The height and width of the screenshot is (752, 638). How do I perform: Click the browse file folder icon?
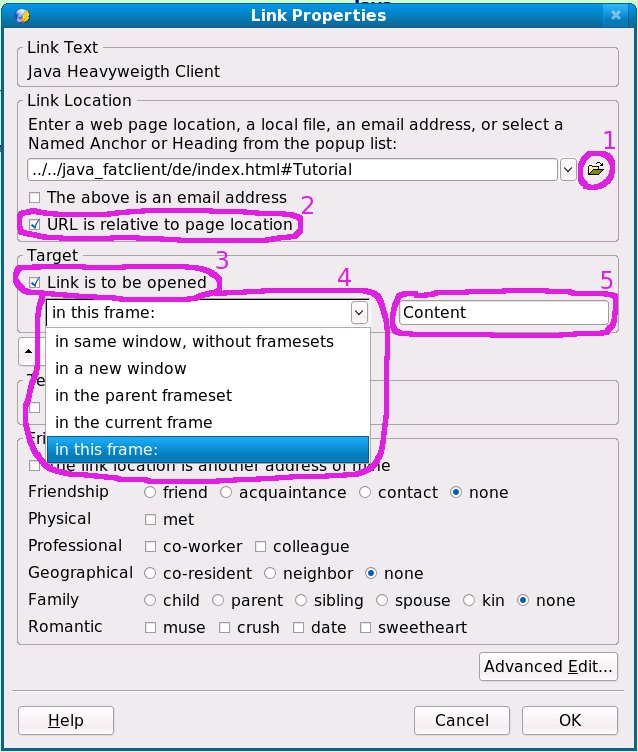pyautogui.click(x=596, y=169)
